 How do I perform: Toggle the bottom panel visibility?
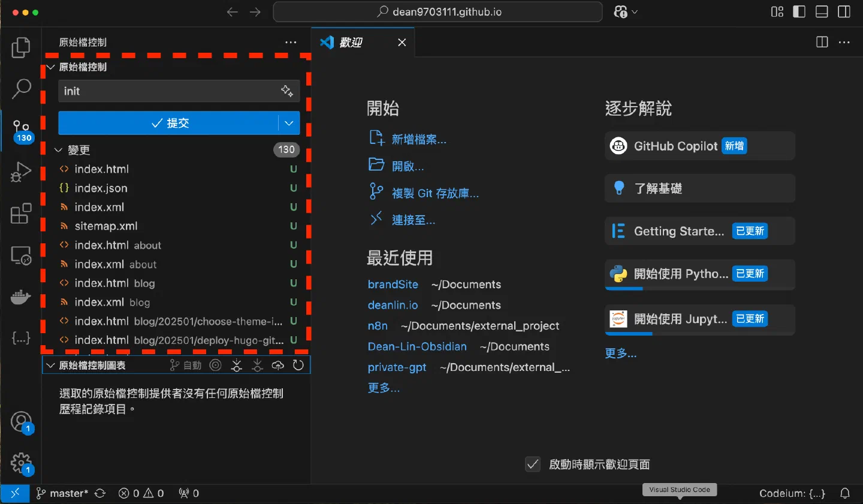pyautogui.click(x=822, y=12)
